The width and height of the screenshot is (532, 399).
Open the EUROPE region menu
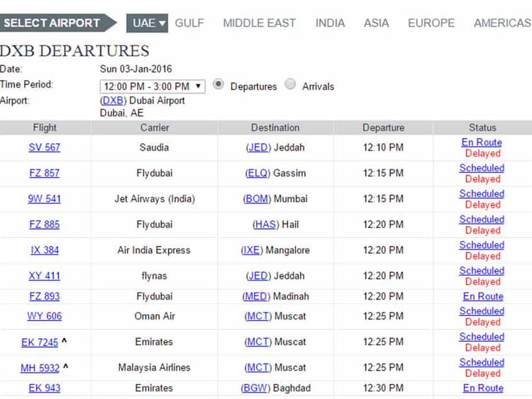pos(431,23)
